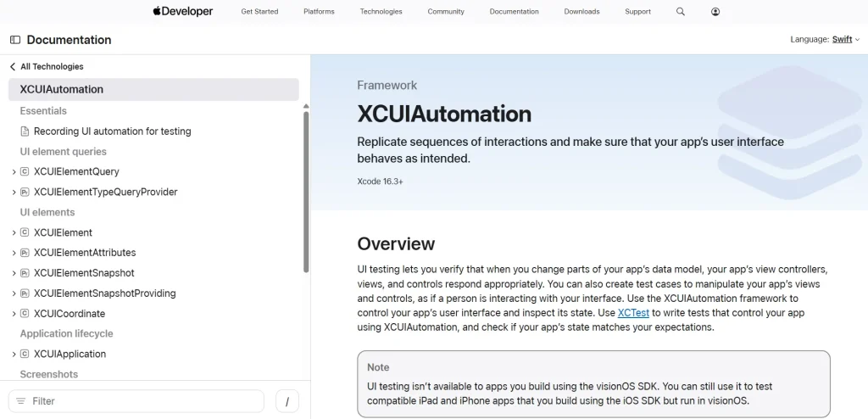Expand the XCUIElementAttributes tree row

[x=14, y=253]
